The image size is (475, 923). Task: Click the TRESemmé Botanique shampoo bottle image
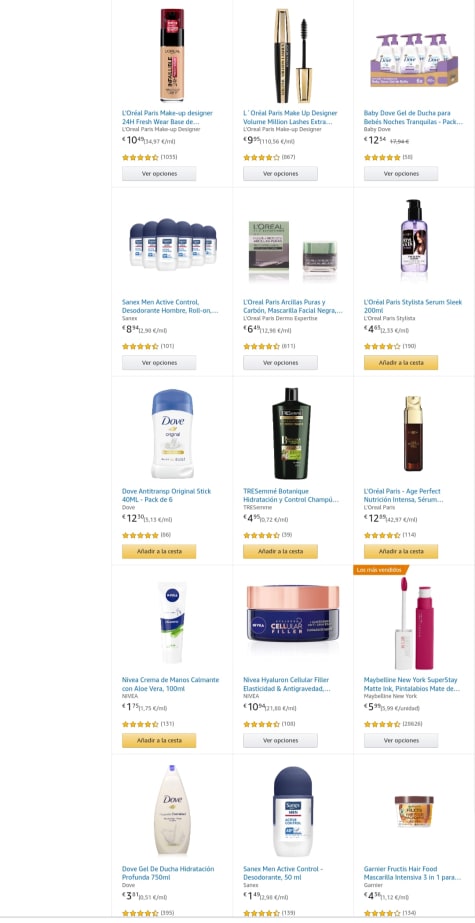(293, 433)
